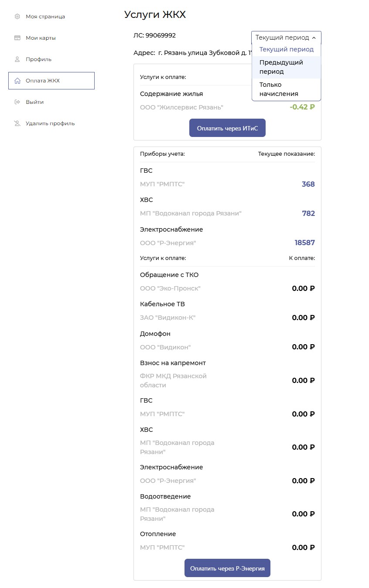Click the person icon beside Профиль
369x588 pixels.
click(x=17, y=59)
